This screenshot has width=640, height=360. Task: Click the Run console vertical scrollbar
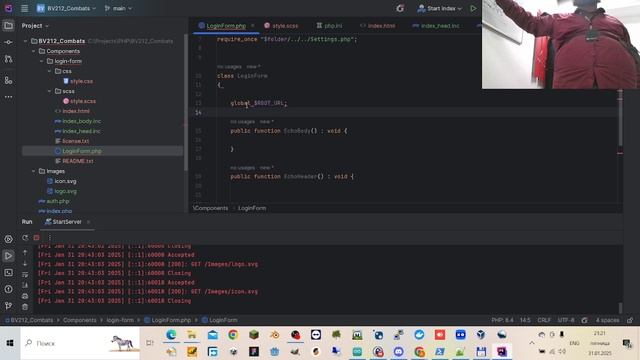tap(621, 307)
